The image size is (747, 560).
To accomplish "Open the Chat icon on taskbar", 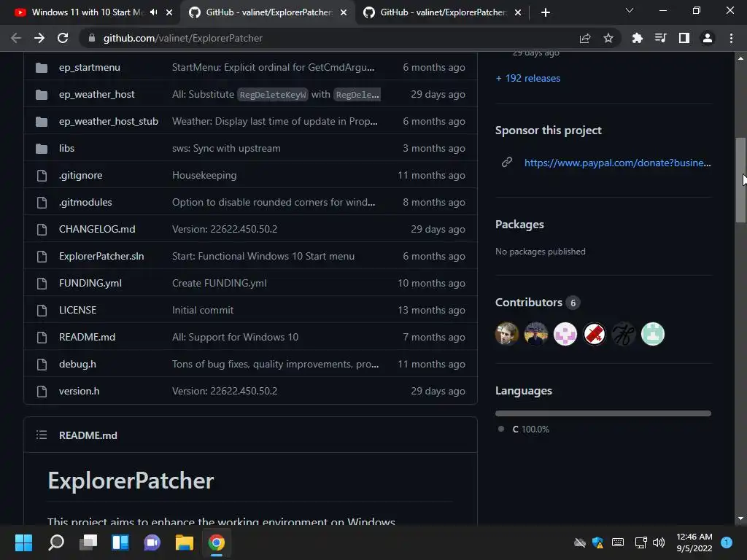I will (x=152, y=542).
